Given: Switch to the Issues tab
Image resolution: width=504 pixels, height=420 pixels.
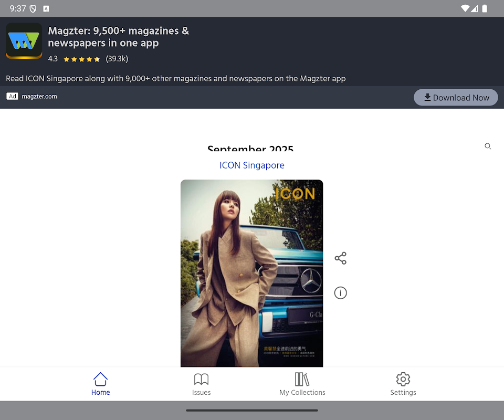Looking at the screenshot, I should click(202, 384).
